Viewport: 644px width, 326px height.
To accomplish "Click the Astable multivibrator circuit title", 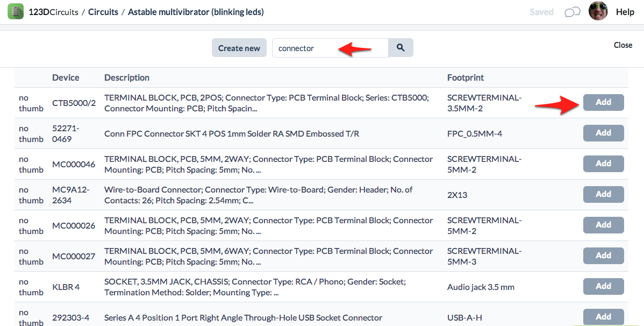I will point(196,12).
